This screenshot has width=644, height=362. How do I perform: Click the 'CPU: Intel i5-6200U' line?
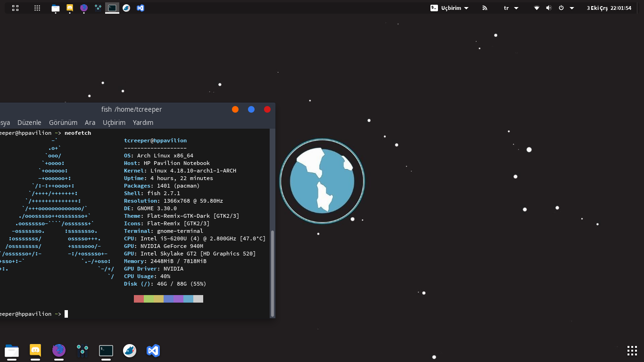[x=195, y=239]
